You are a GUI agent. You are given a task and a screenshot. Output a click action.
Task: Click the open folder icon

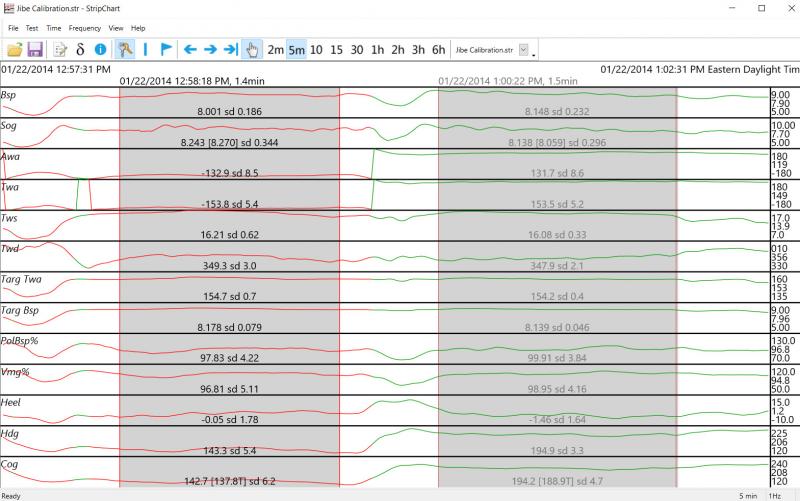click(x=14, y=49)
